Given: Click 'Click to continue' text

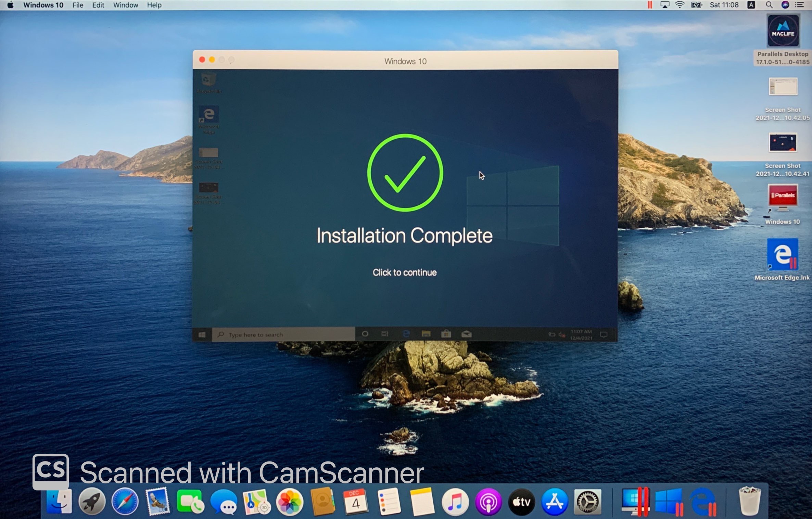Looking at the screenshot, I should click(x=405, y=273).
